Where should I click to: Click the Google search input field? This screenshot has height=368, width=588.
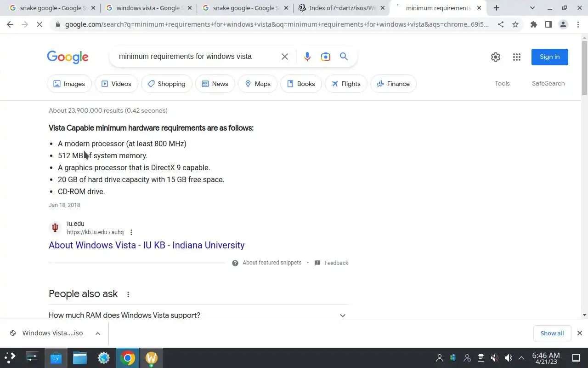point(198,57)
